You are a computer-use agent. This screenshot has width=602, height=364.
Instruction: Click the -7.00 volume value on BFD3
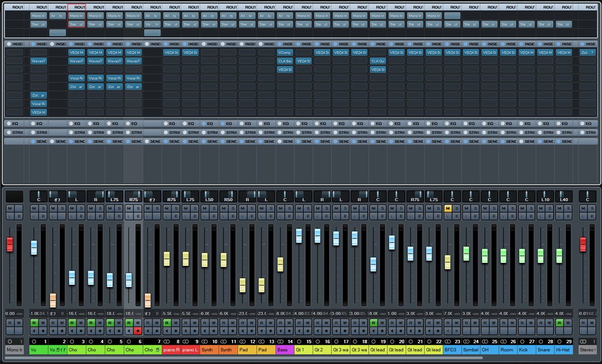(448, 314)
